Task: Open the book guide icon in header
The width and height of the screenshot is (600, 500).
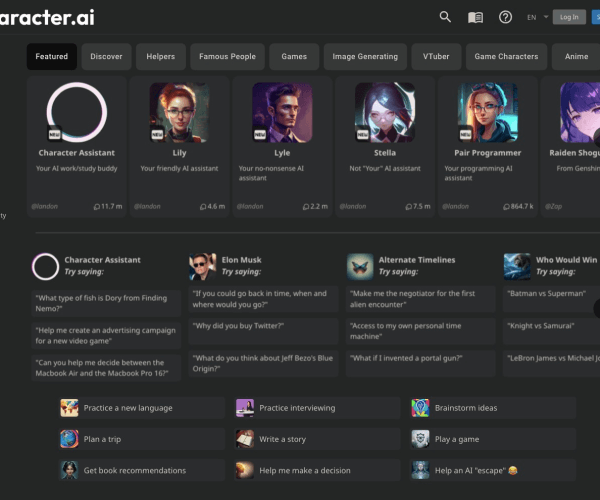Action: click(475, 17)
